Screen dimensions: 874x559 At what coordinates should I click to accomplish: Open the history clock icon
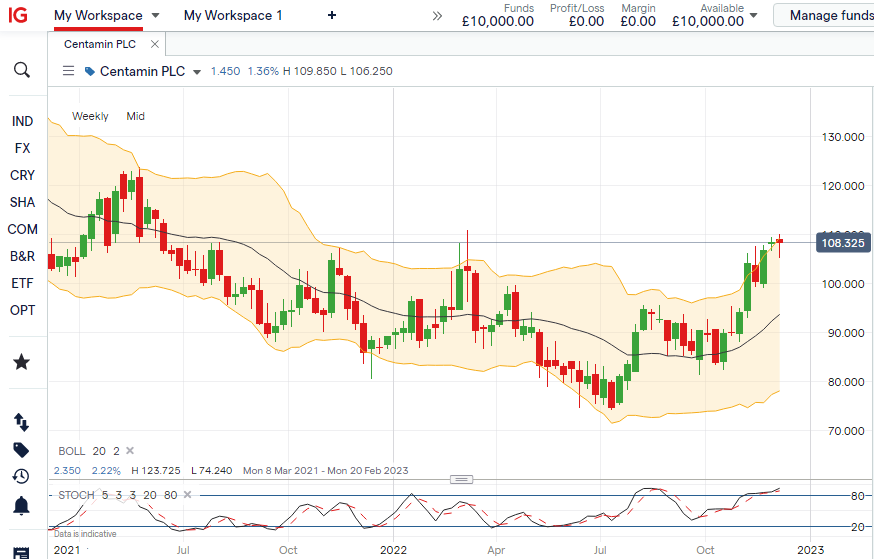coord(22,477)
